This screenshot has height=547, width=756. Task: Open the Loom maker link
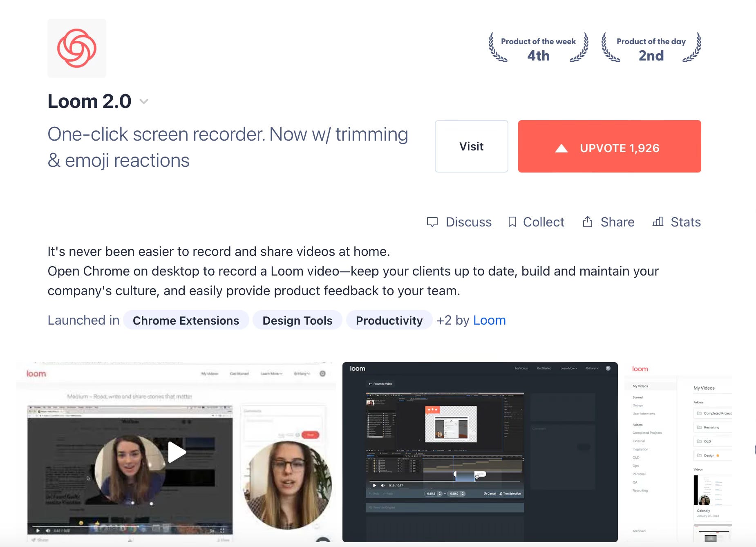tap(490, 320)
